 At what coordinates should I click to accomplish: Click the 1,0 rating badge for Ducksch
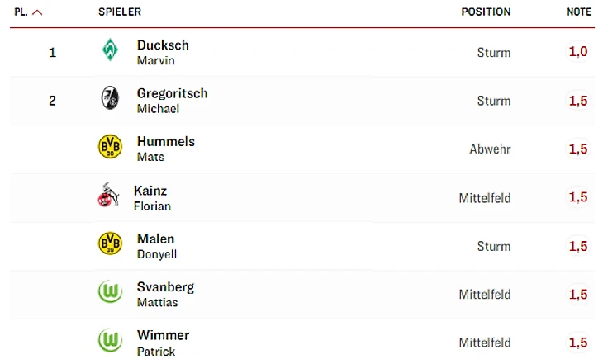pos(577,51)
